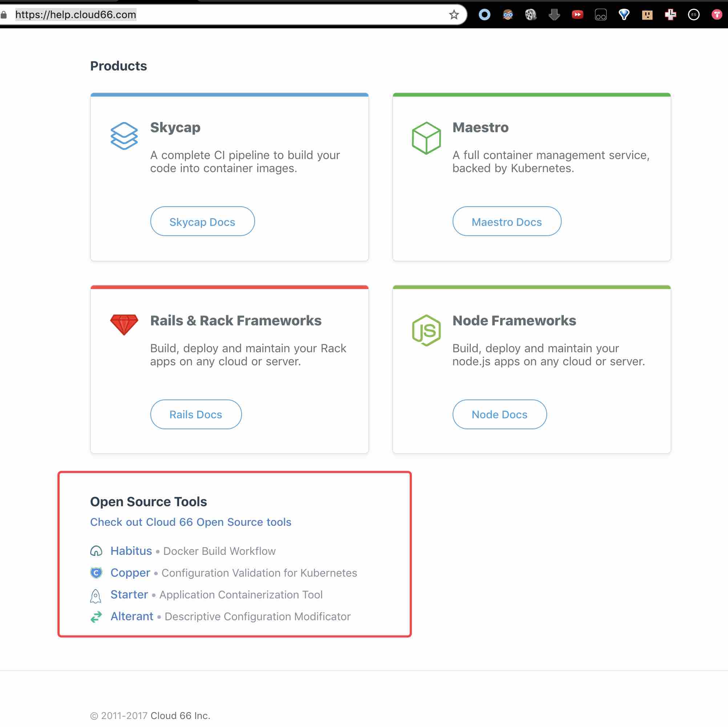Open the Alterant link

pos(132,616)
